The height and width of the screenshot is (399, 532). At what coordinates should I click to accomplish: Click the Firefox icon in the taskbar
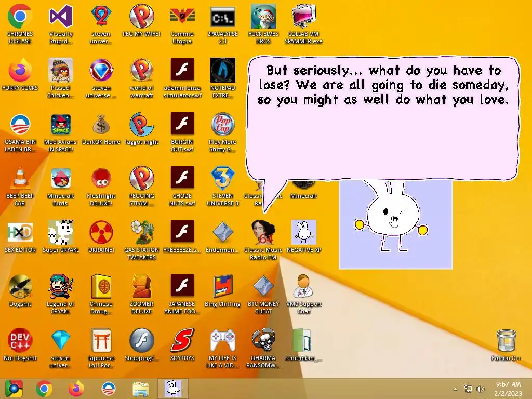[x=76, y=389]
